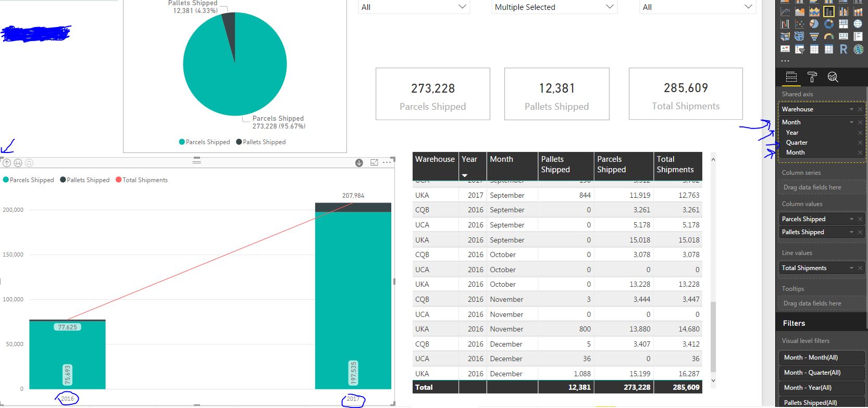Select the line chart visualization icon
This screenshot has height=408, width=868.
click(785, 11)
